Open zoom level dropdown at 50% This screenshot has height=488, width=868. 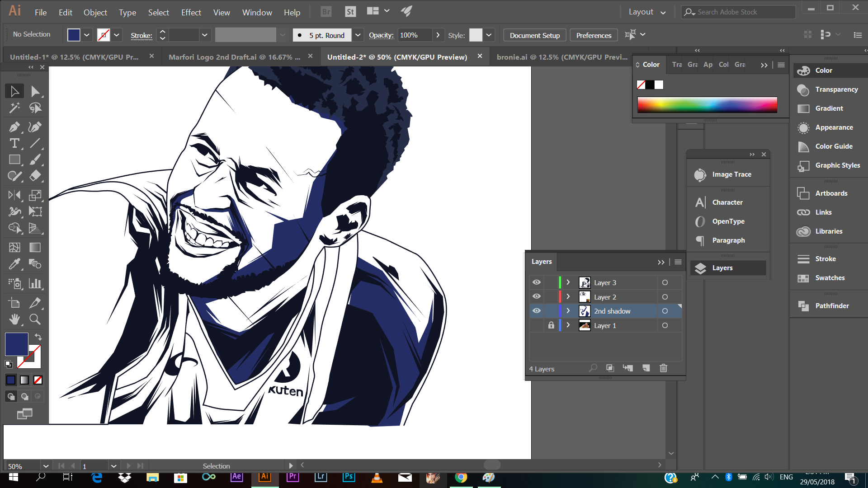pos(46,466)
